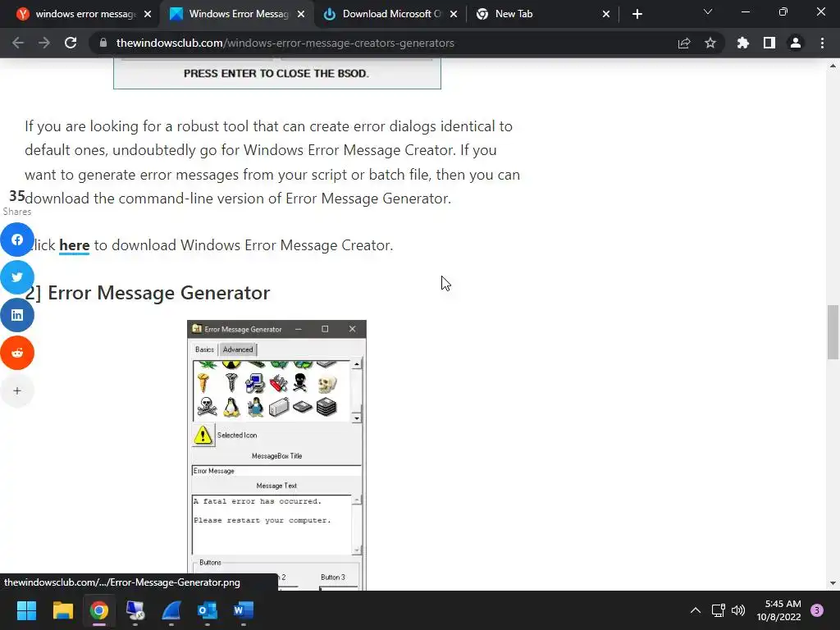Screen dimensions: 840x630
Task: Click the page vertical scrollbar thumb
Action: click(x=833, y=332)
